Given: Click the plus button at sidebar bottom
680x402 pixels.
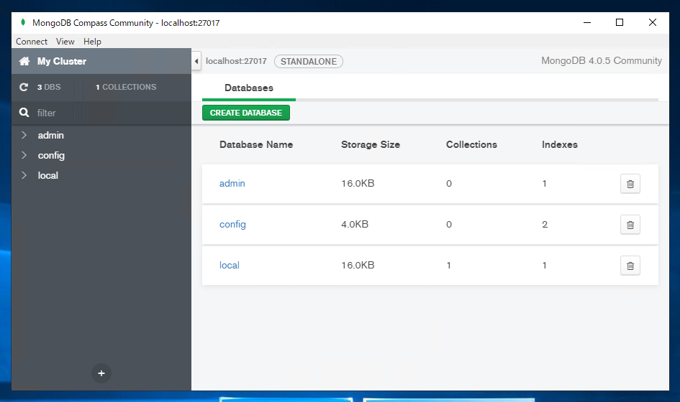Looking at the screenshot, I should (101, 373).
